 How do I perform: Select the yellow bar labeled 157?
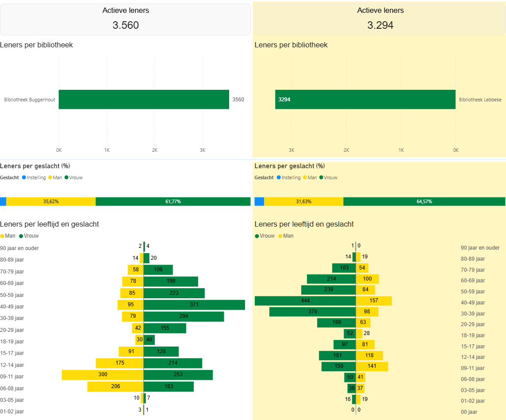point(374,301)
